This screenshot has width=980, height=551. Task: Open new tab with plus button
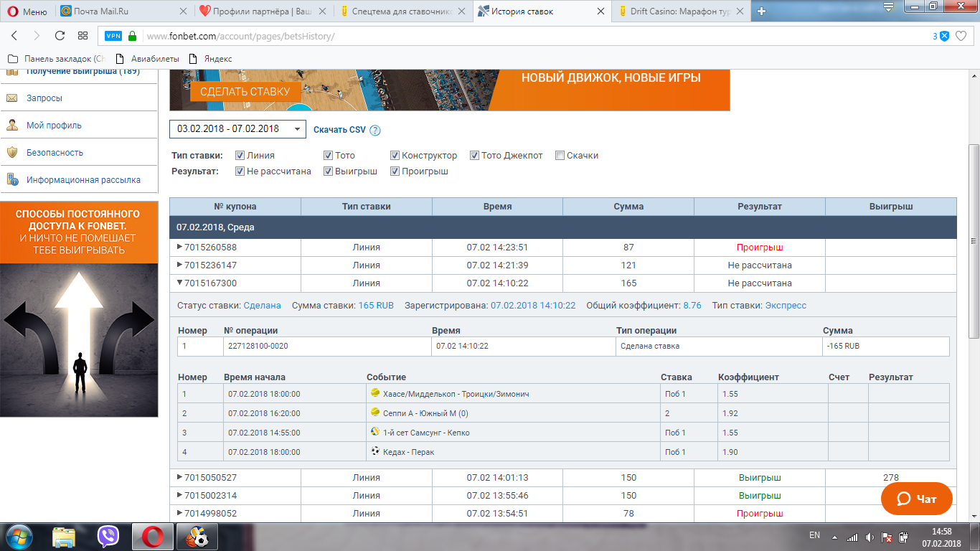[761, 11]
